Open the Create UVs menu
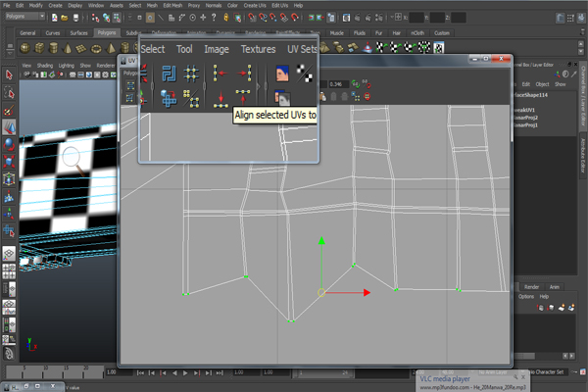The width and height of the screenshot is (588, 392). (x=255, y=5)
